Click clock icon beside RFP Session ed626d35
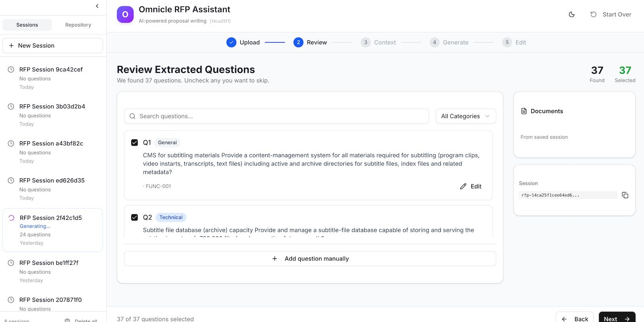The width and height of the screenshot is (644, 322). pos(11,181)
